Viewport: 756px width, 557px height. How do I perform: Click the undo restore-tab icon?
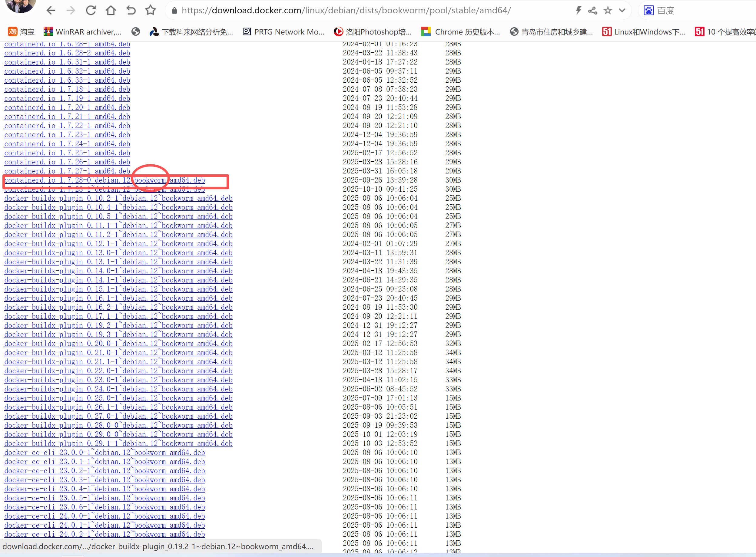[131, 11]
